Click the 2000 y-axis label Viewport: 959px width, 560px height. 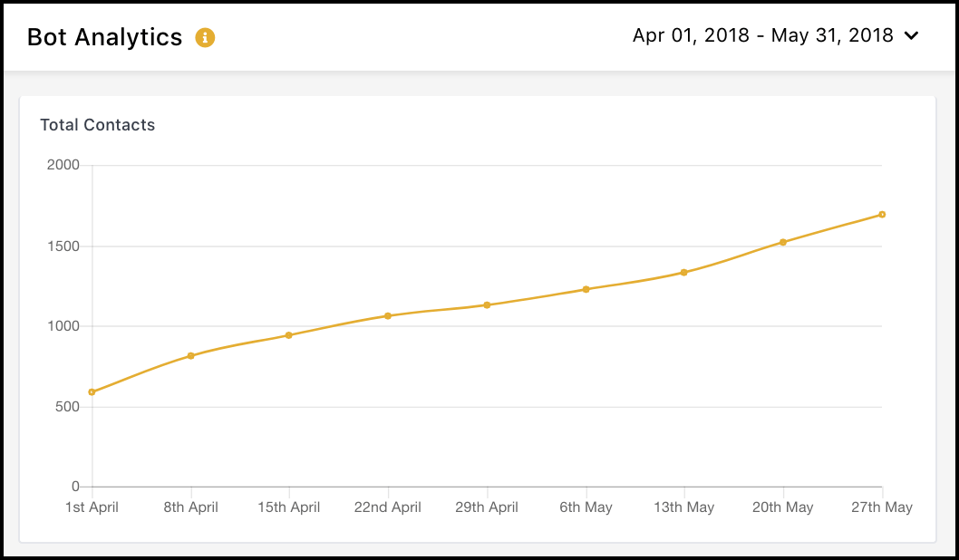pyautogui.click(x=63, y=165)
